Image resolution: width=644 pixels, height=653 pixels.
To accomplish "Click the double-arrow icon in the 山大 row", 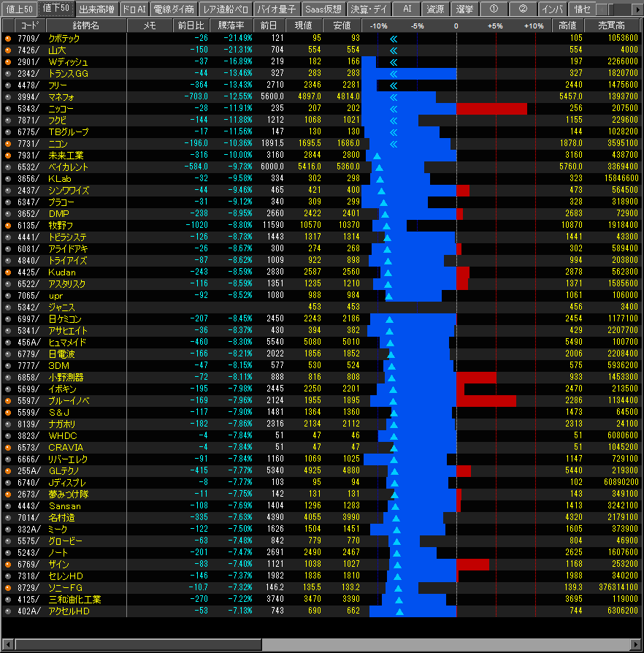I will 394,50.
